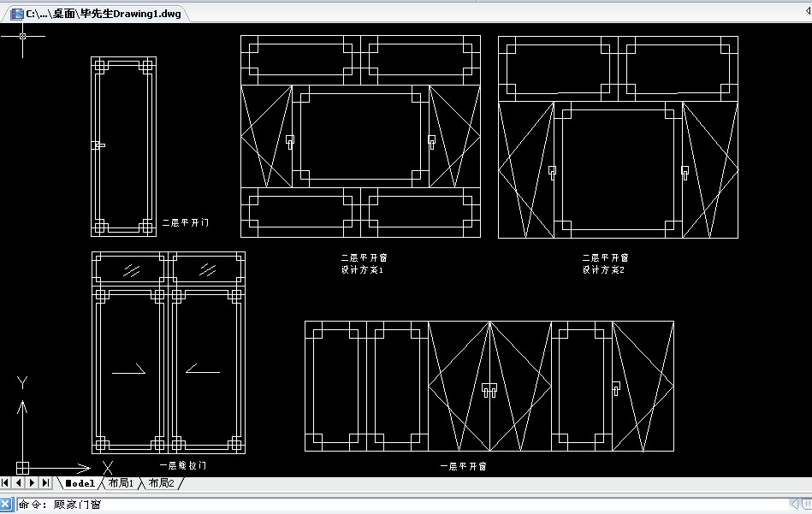Select the 二层平开门 text label

(186, 223)
